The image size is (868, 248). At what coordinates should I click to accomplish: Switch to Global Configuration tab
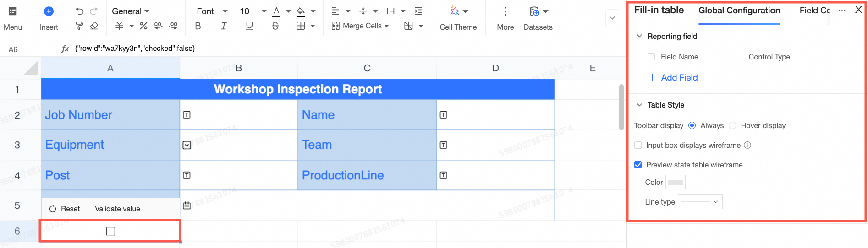(739, 11)
